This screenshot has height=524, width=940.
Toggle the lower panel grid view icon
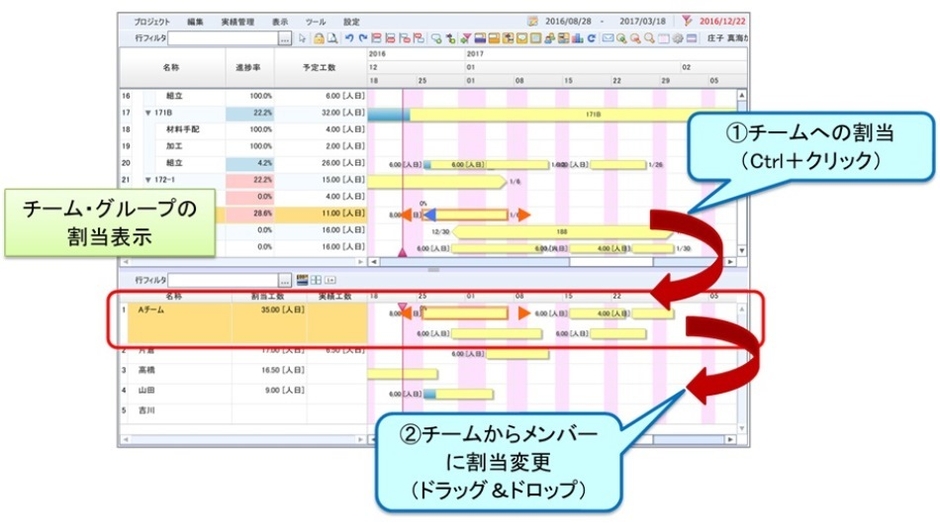(316, 281)
